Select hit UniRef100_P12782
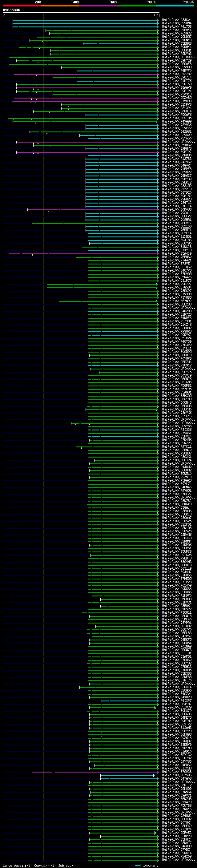Viewport: 197px width, 868px height. tap(177, 74)
